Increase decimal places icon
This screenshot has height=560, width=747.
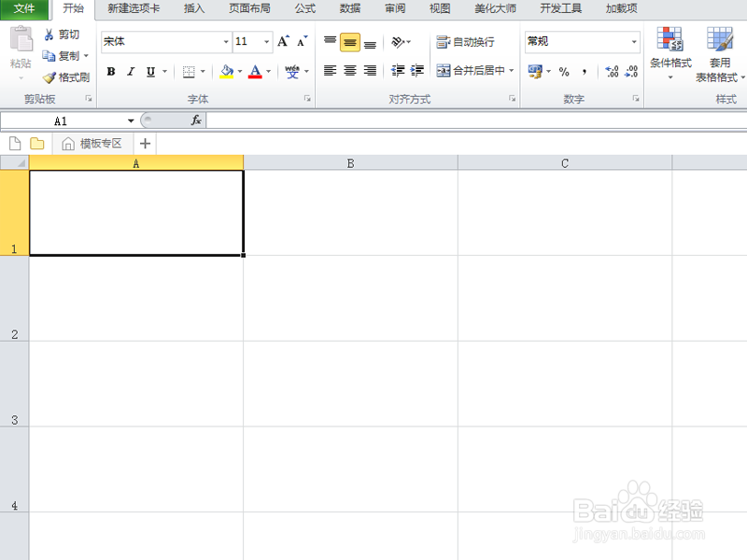tap(612, 72)
